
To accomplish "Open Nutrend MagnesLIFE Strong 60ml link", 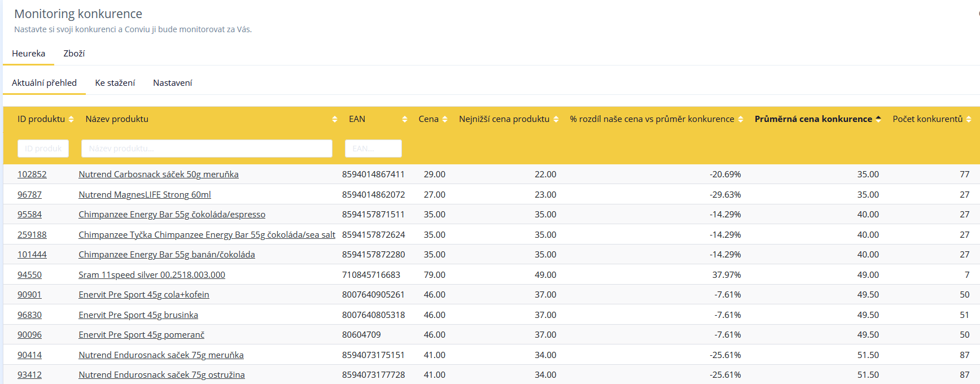I will 145,195.
